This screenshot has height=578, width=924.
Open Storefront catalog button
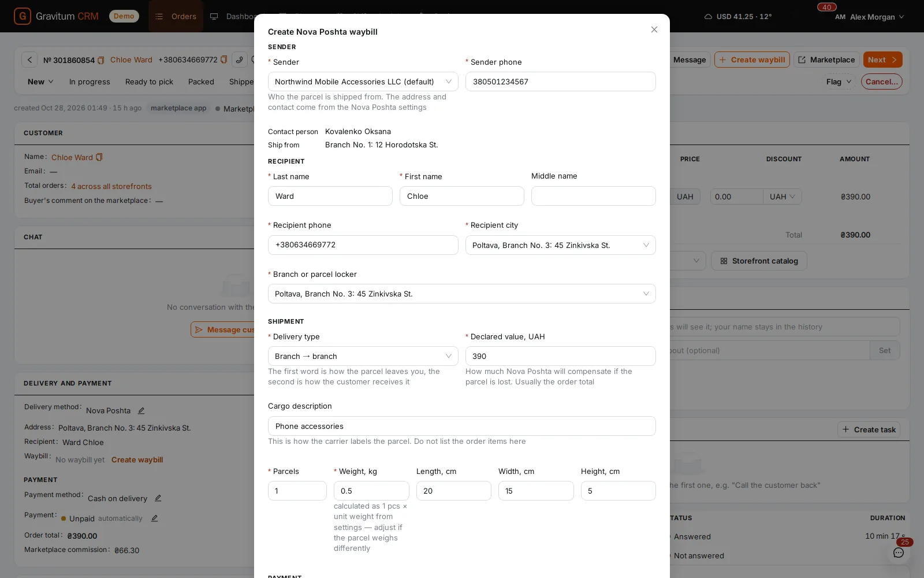(x=759, y=261)
